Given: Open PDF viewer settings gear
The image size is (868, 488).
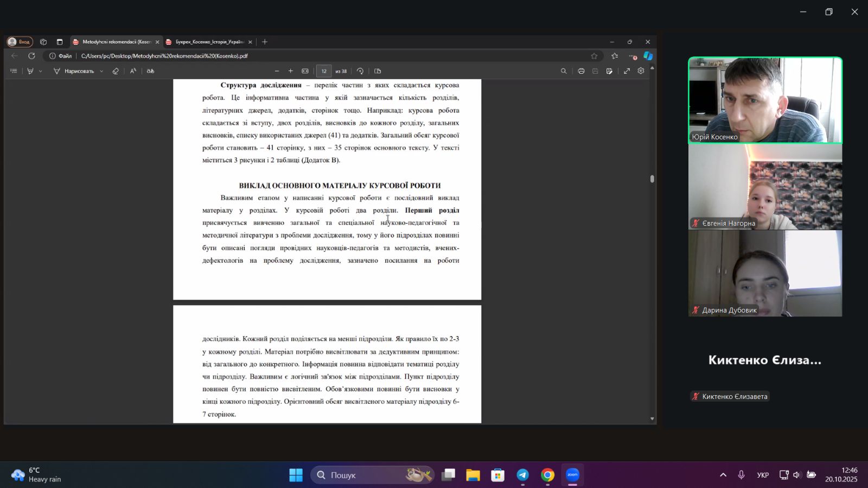Looking at the screenshot, I should point(641,71).
